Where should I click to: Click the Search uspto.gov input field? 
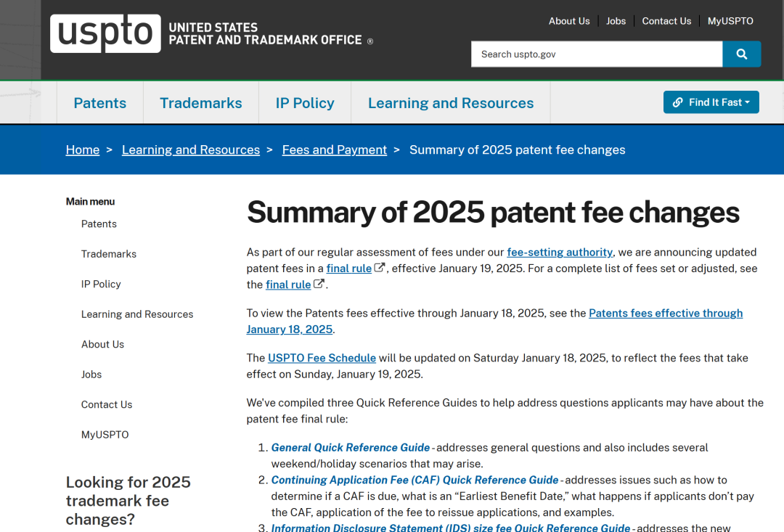(597, 54)
